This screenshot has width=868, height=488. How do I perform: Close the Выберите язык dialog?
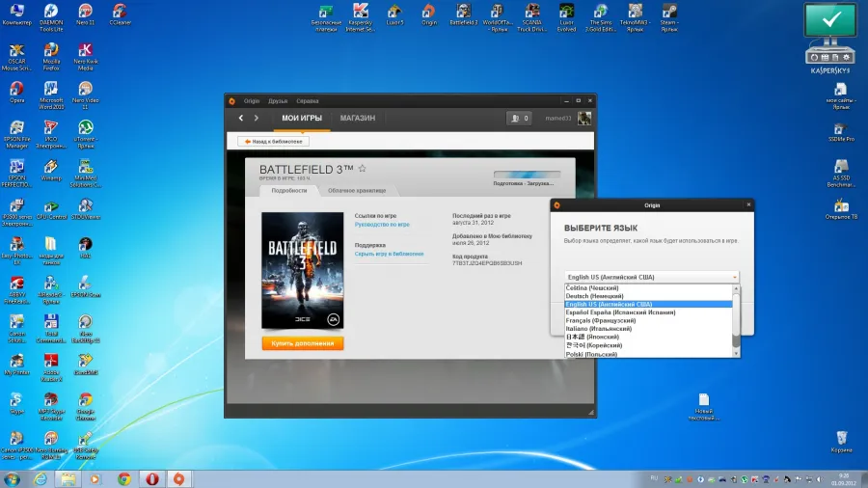pos(748,204)
